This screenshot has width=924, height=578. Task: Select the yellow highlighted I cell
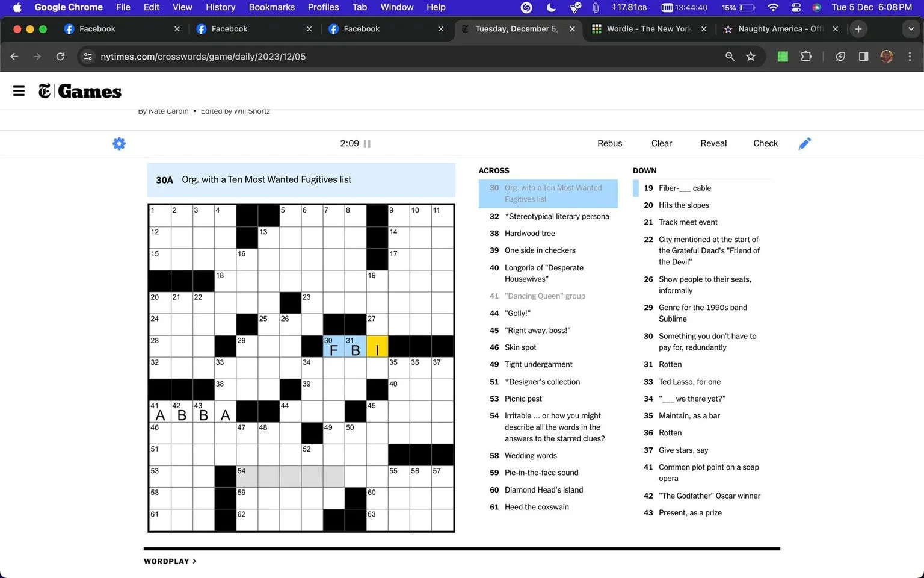pos(377,346)
